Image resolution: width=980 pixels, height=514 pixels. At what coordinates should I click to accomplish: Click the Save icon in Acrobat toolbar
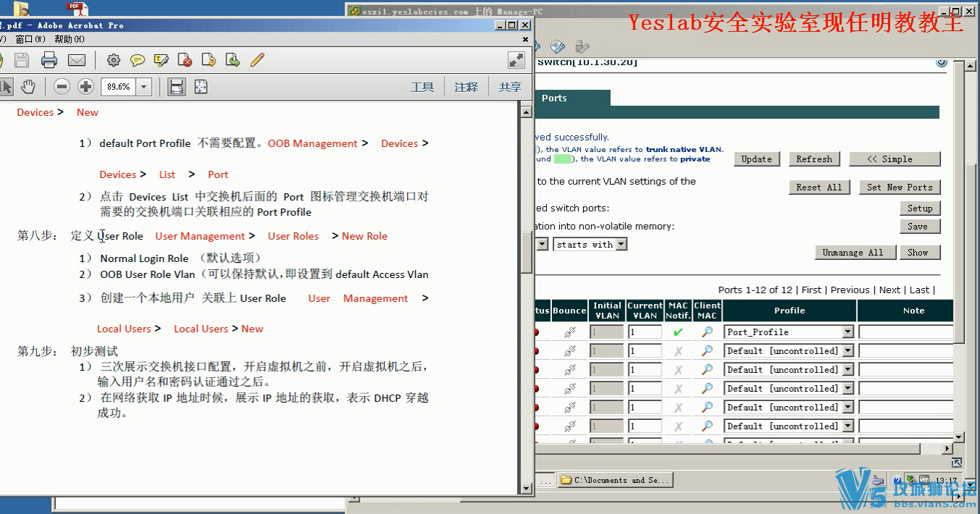(x=22, y=60)
